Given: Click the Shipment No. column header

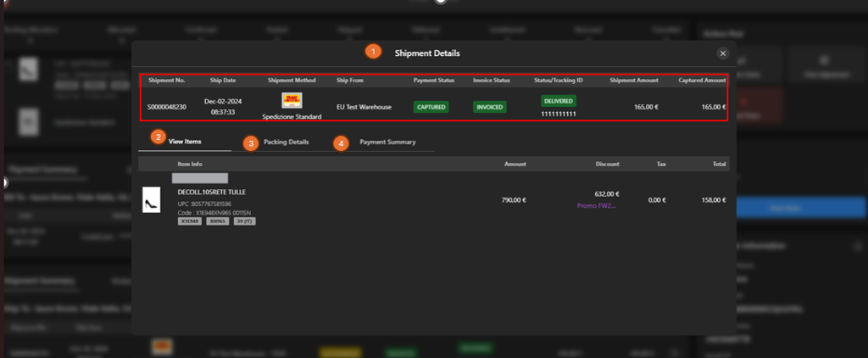Looking at the screenshot, I should click(x=167, y=81).
